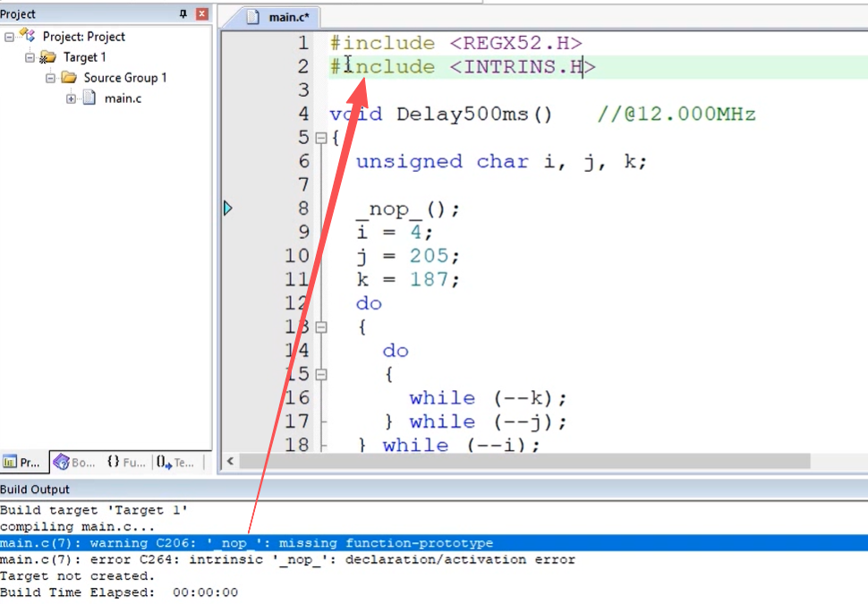Click the Source Group 1 folder icon
Image resolution: width=868 pixels, height=604 pixels.
[69, 78]
